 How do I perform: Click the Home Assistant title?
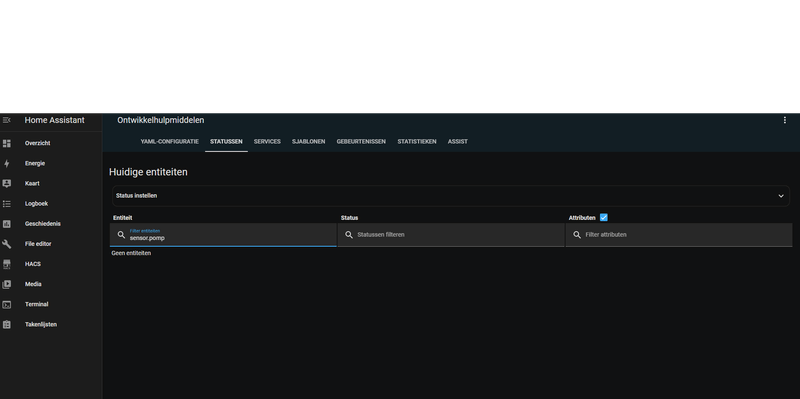point(55,120)
